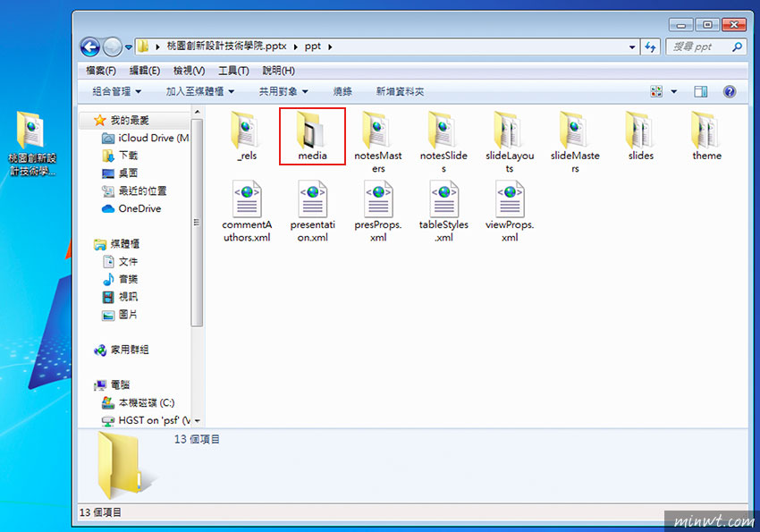Select the presProps.xml file

pos(378,211)
